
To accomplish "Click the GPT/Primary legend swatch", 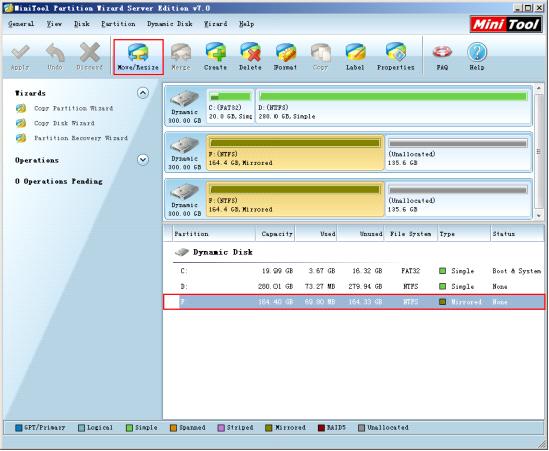I will (19, 428).
